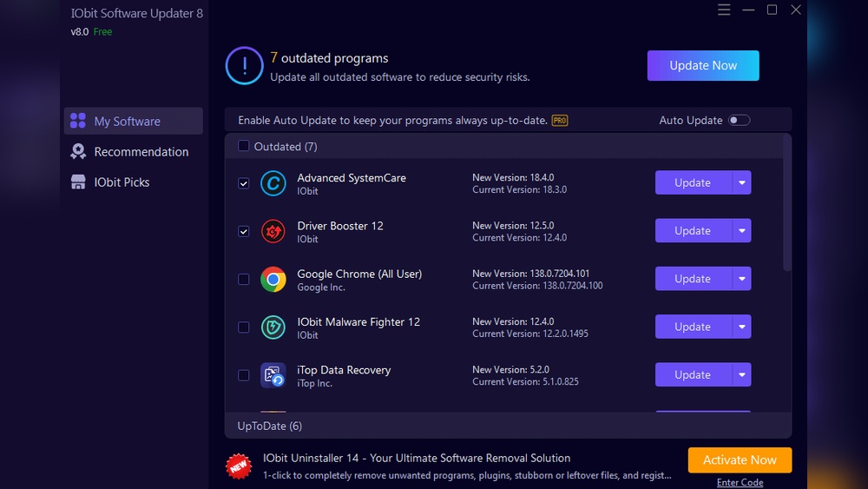
Task: Click New Version: 138.0.7204.101 text
Action: [x=531, y=274]
